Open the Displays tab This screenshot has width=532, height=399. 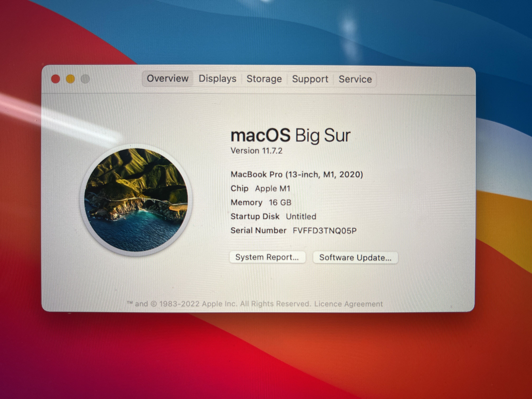coord(217,79)
